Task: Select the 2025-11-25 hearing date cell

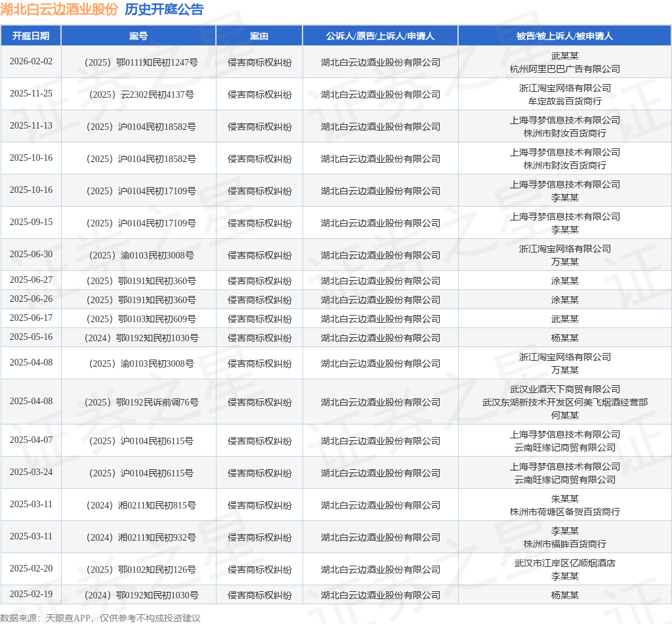Action: point(31,93)
